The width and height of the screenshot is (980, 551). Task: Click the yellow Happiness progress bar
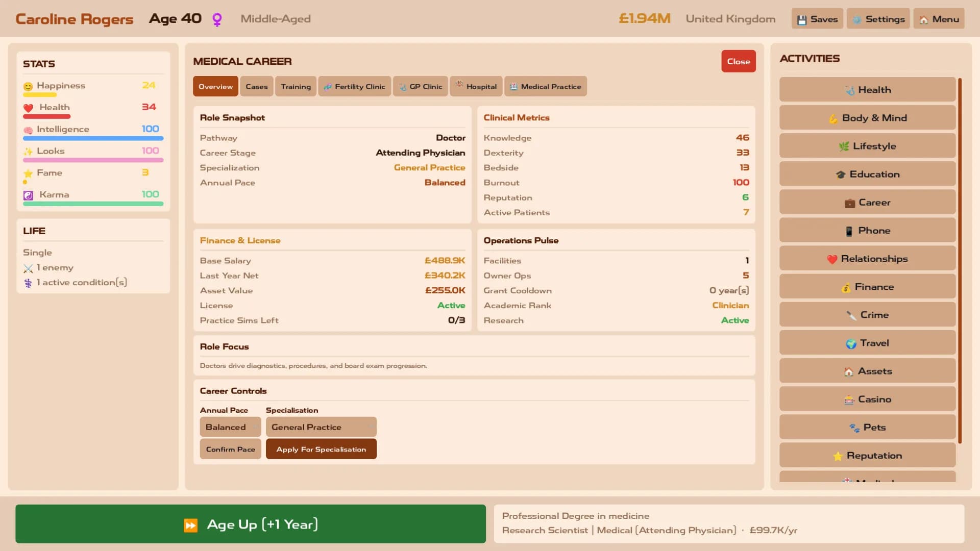(40, 95)
